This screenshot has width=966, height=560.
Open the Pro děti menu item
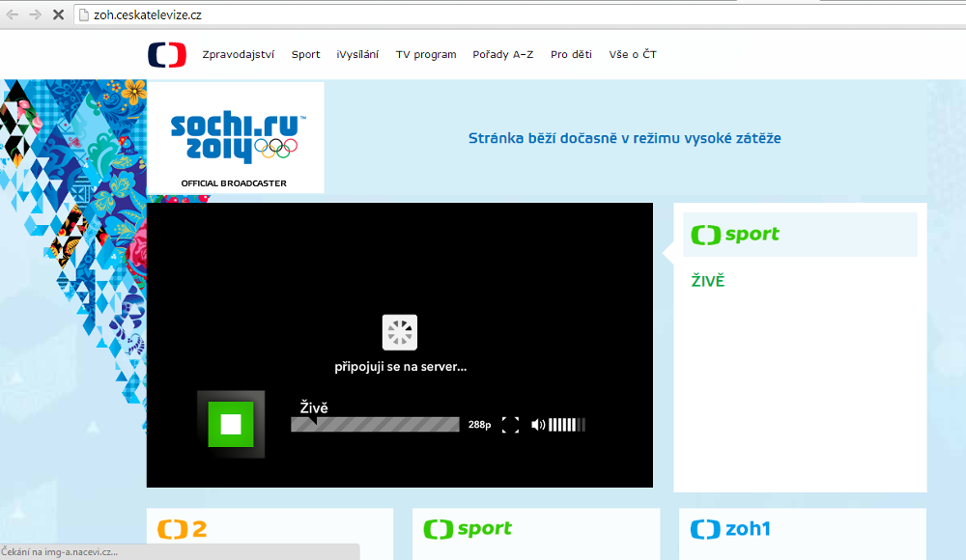571,55
